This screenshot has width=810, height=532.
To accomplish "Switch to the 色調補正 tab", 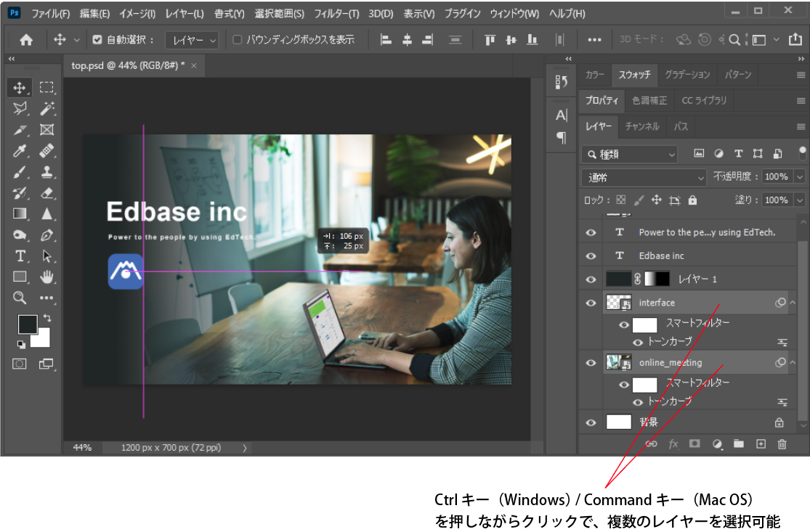I will [x=649, y=101].
